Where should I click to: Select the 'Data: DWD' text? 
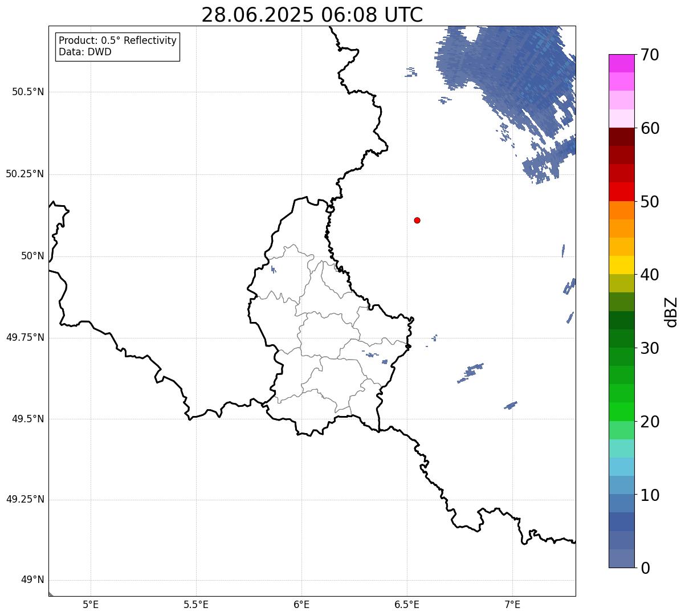[85, 52]
